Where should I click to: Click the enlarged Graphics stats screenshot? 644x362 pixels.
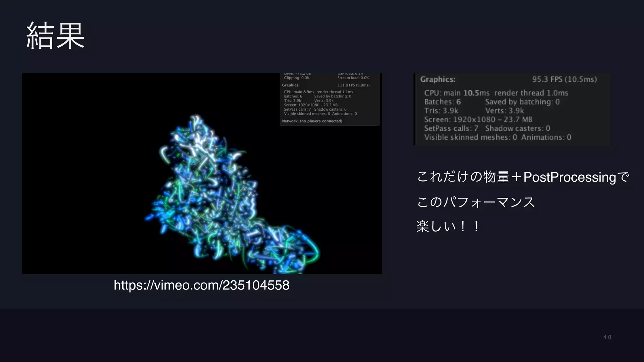512,109
